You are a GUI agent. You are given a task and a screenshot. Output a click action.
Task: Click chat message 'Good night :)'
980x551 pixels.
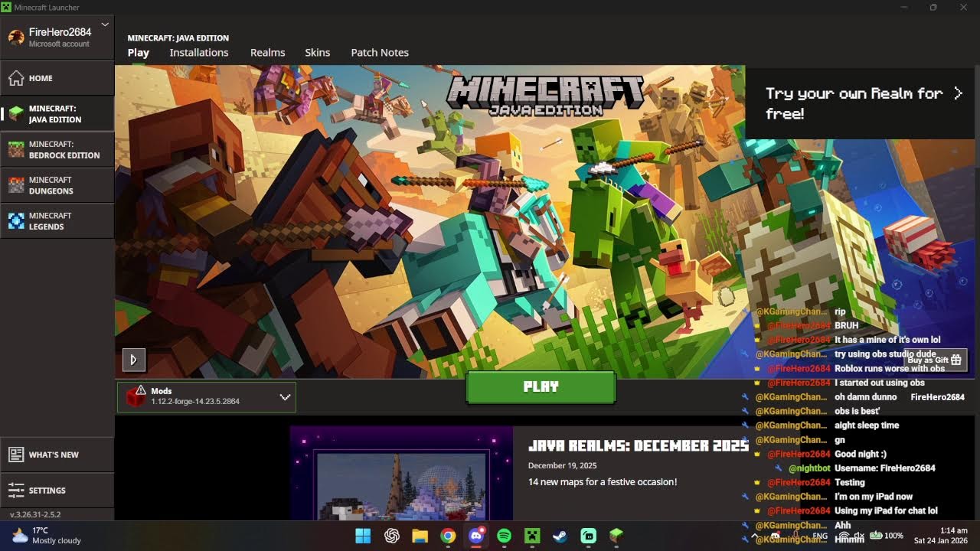(861, 454)
